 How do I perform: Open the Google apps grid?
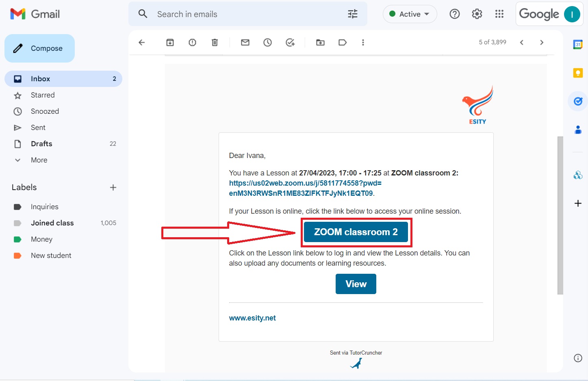(x=499, y=14)
